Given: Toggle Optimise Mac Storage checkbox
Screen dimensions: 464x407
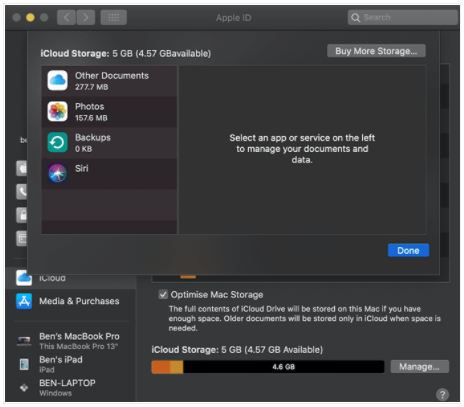Looking at the screenshot, I should pos(163,295).
